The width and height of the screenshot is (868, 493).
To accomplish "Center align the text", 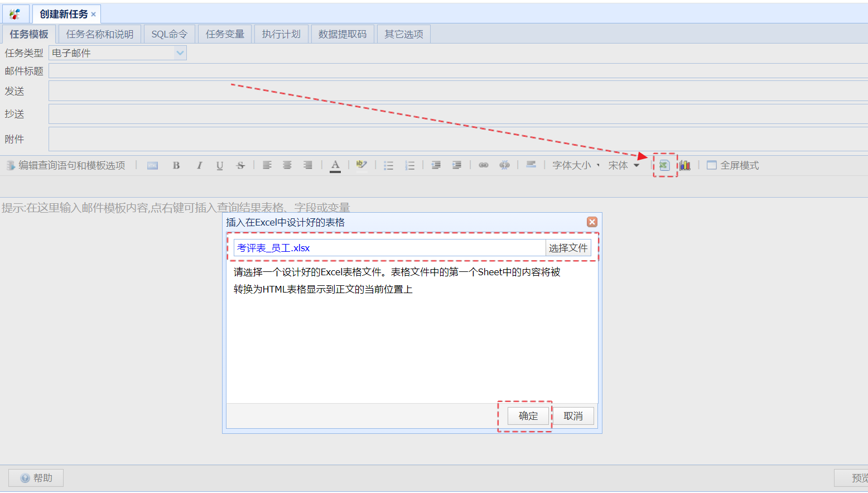I will click(x=287, y=165).
